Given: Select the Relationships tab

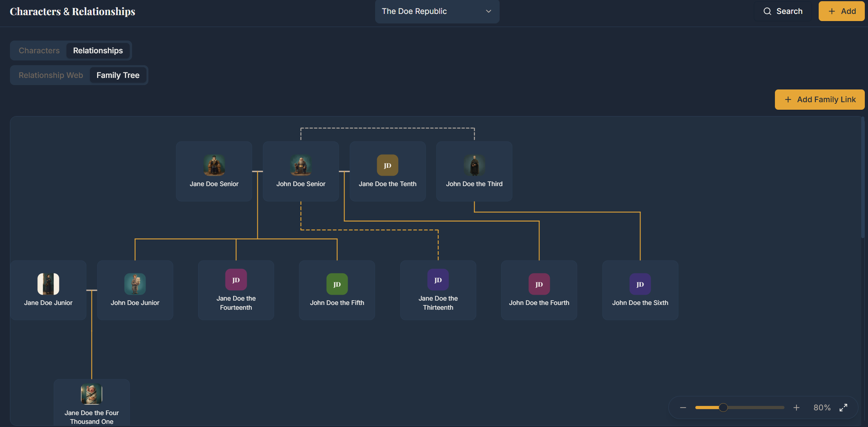Looking at the screenshot, I should click(x=98, y=50).
